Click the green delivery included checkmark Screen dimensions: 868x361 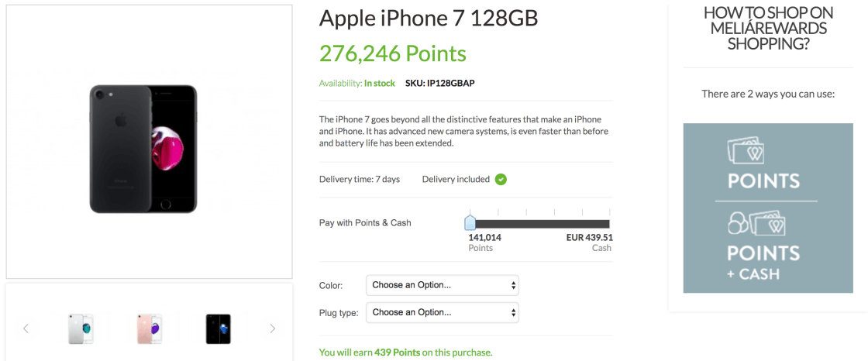tap(501, 179)
